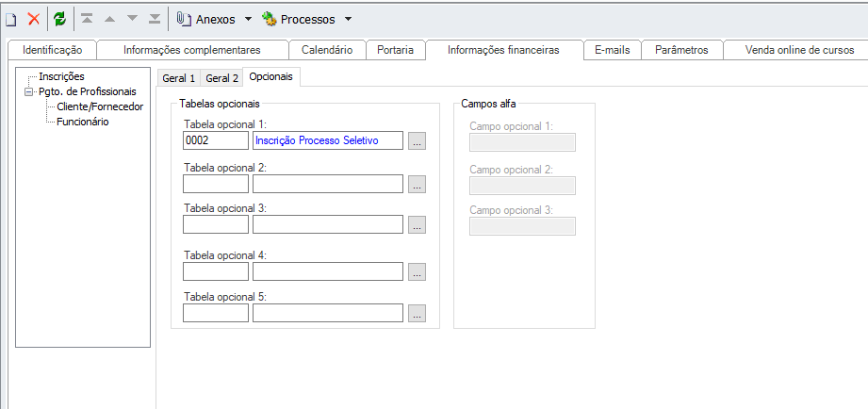Viewport: 868px width, 409px height.
Task: Click the previous record up arrow
Action: click(109, 19)
